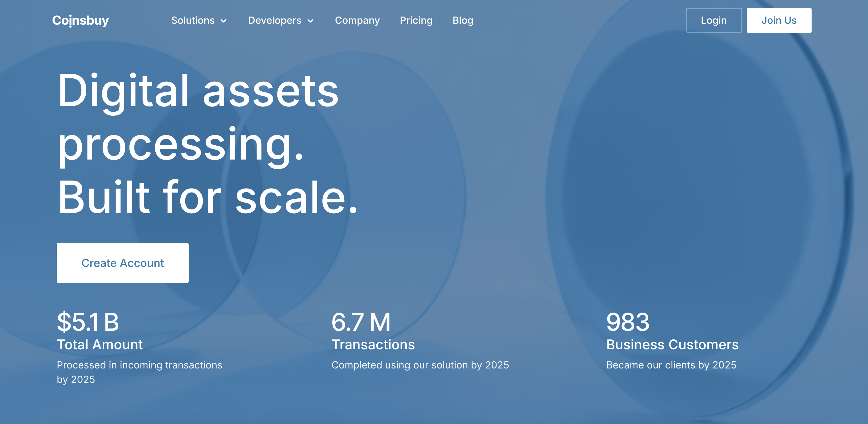The image size is (868, 424).
Task: Click the Create Account button
Action: [123, 263]
